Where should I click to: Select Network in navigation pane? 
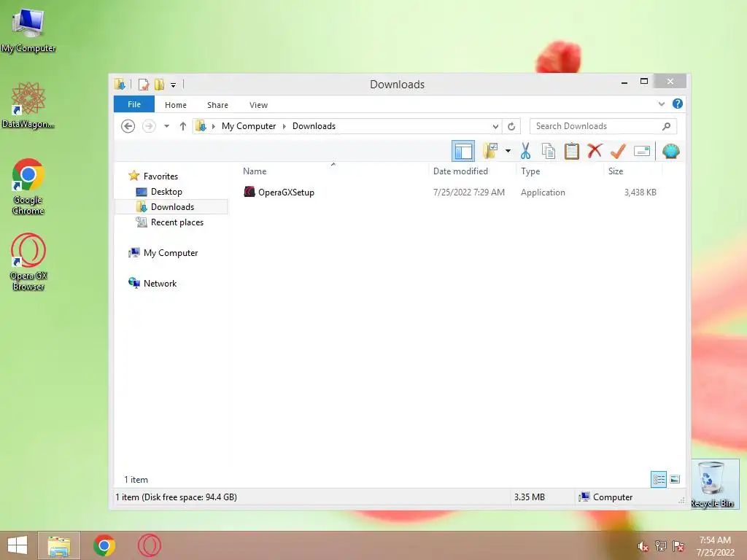160,284
